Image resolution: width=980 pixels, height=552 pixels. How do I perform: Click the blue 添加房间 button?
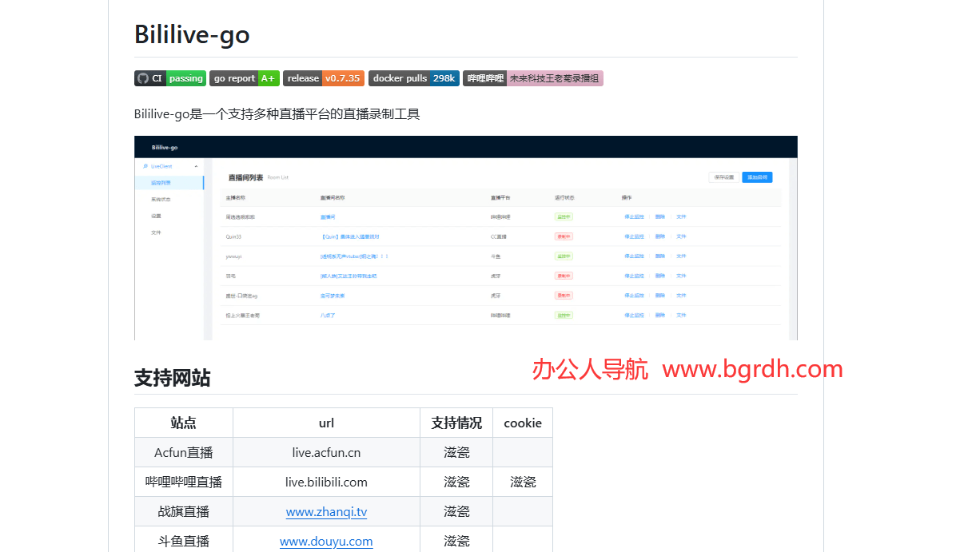[757, 177]
